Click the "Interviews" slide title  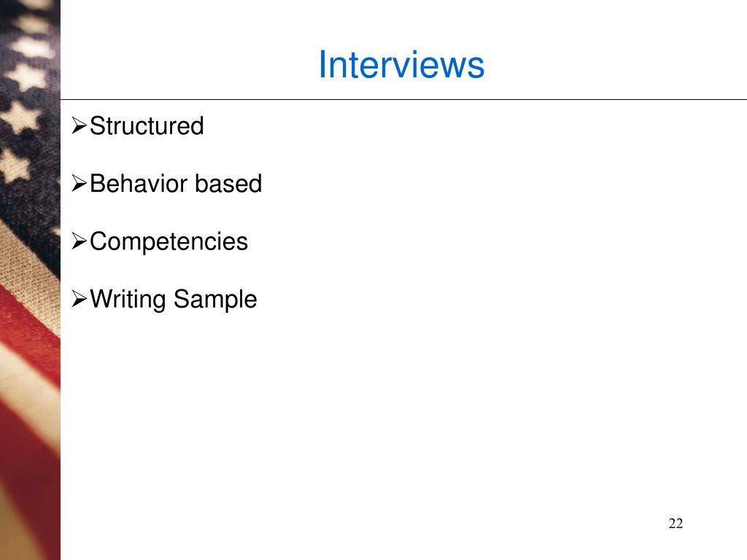point(402,64)
